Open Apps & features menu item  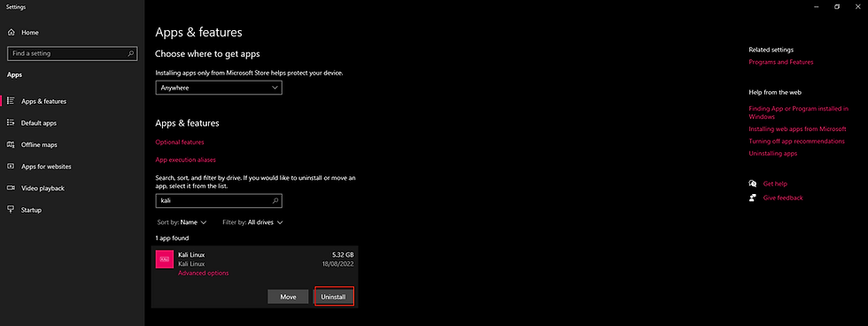click(72, 101)
